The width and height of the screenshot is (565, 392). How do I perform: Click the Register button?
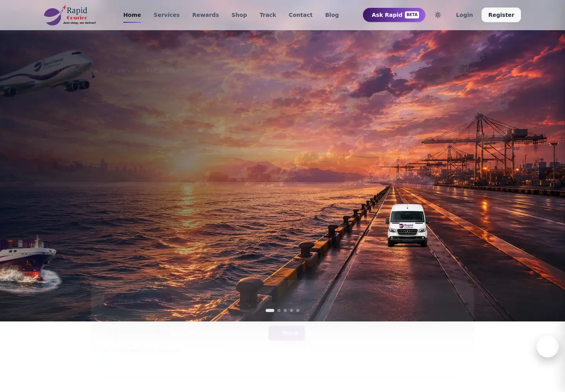(x=501, y=15)
